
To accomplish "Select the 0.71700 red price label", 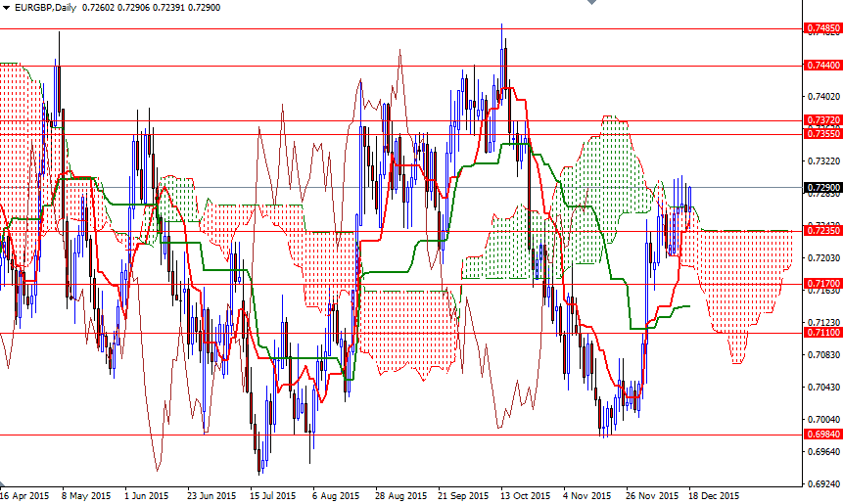I will 822,283.
